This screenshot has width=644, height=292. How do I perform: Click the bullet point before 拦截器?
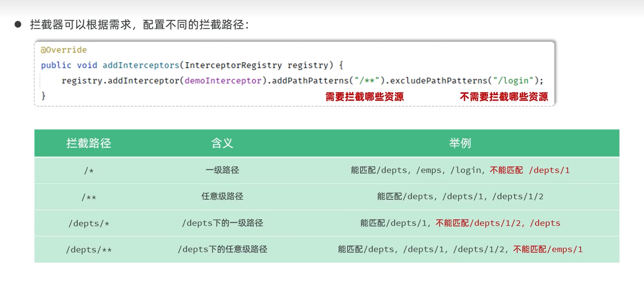[18, 24]
